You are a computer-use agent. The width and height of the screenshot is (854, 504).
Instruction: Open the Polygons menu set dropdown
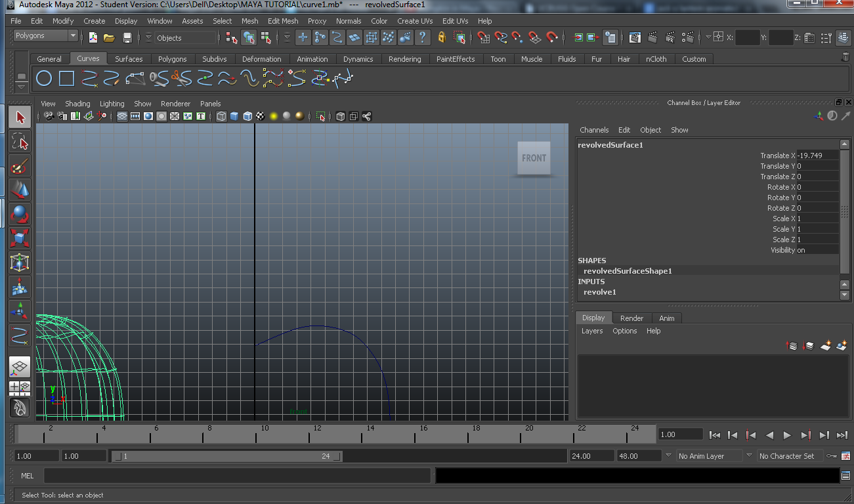click(45, 35)
